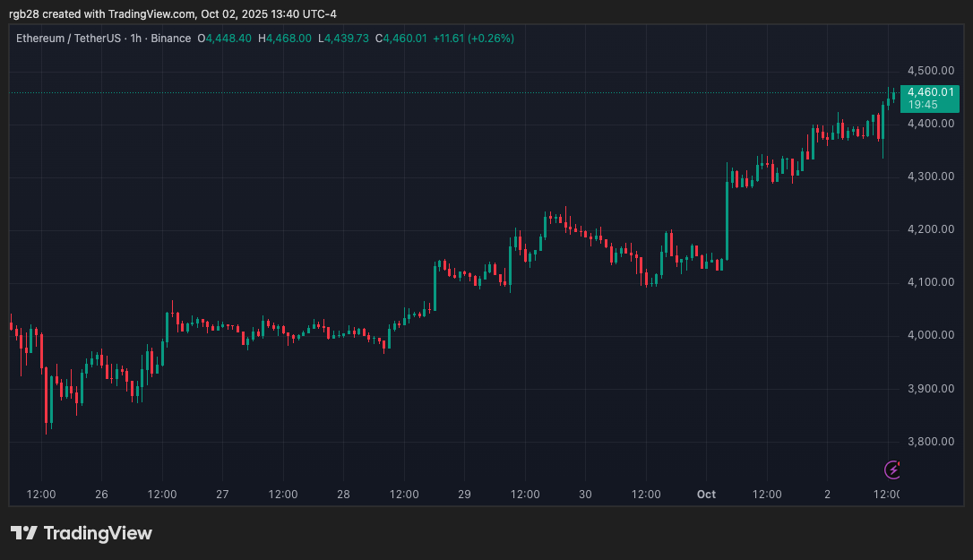This screenshot has width=973, height=560.
Task: Click the close price C4,460.01
Action: [403, 39]
